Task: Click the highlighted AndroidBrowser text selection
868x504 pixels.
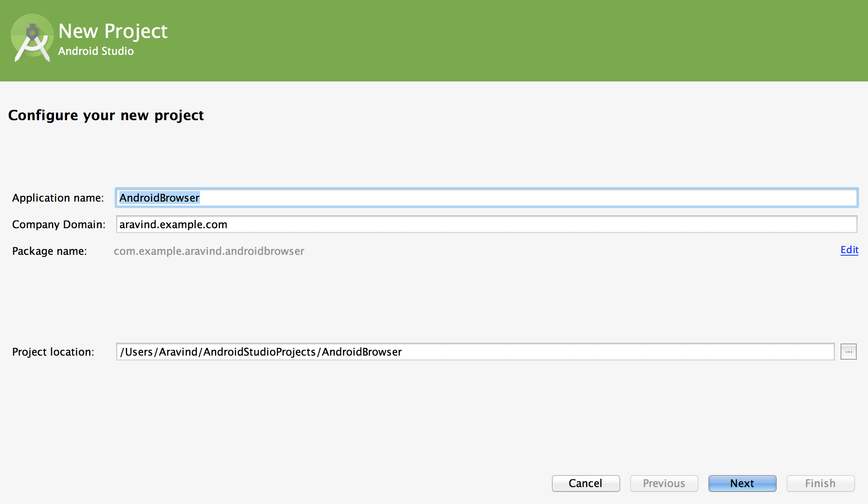Action: [x=159, y=198]
